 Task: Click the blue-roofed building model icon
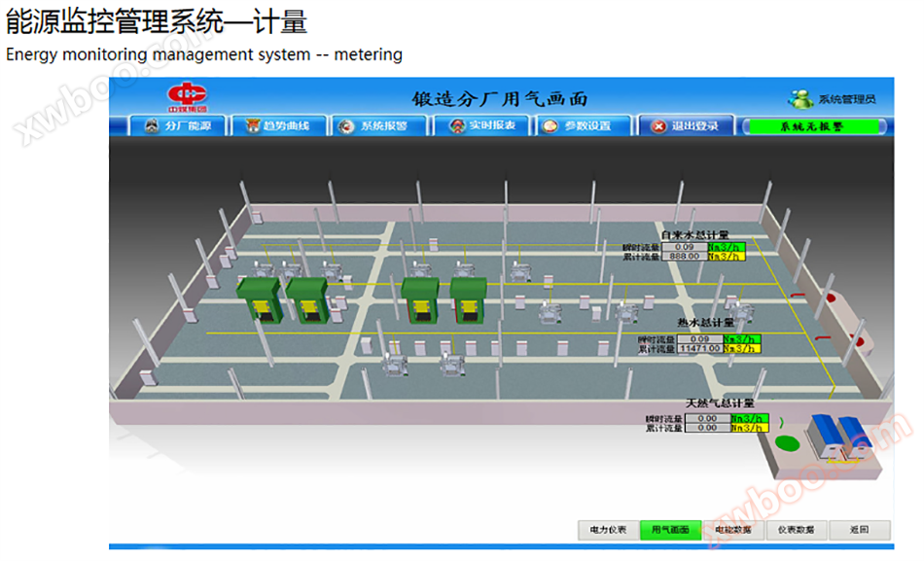[x=839, y=437]
